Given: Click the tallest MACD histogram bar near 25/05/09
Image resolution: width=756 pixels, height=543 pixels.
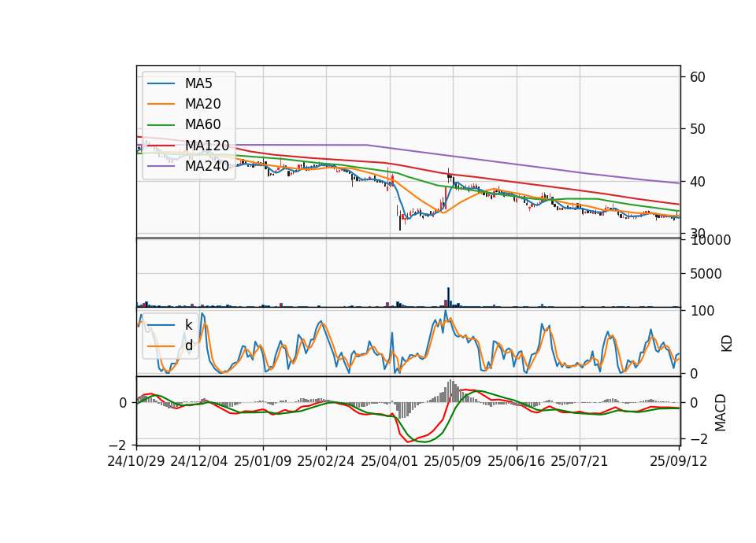Looking at the screenshot, I should click(450, 391).
